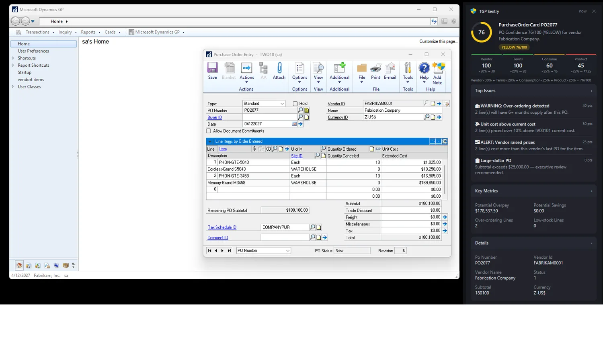Open the View toolbar menu
The image size is (603, 364).
tap(318, 73)
